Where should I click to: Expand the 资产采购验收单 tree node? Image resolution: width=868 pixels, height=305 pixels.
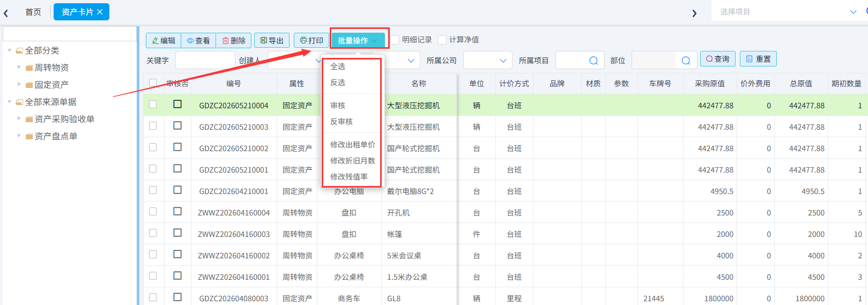[x=19, y=119]
